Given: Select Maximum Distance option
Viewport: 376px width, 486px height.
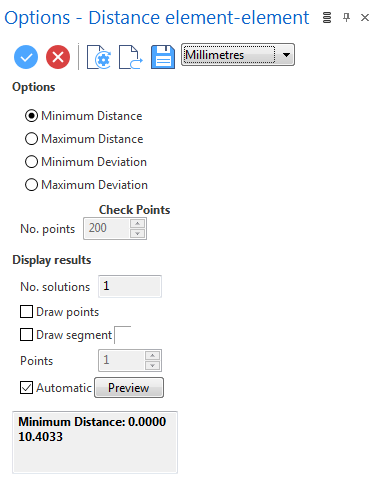Looking at the screenshot, I should click(x=31, y=139).
